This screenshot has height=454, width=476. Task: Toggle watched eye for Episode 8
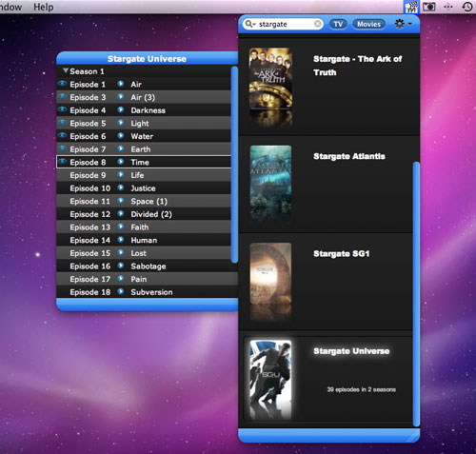coord(62,162)
